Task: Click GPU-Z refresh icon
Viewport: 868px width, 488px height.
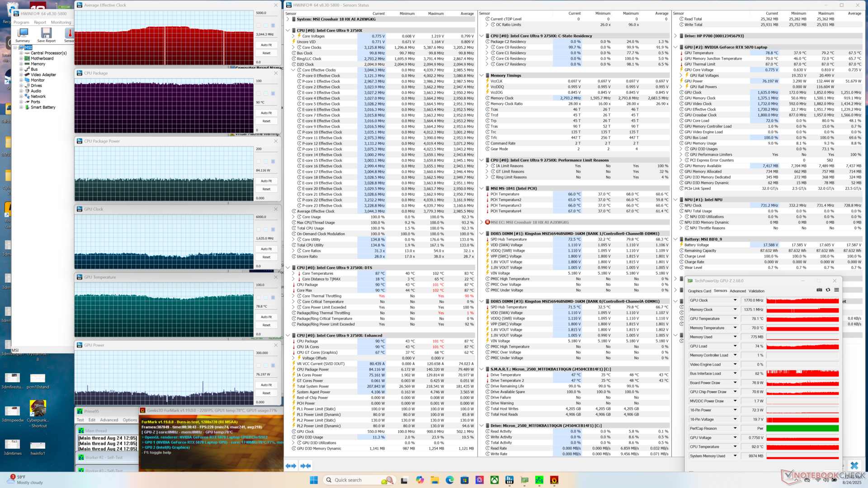Action: [828, 290]
